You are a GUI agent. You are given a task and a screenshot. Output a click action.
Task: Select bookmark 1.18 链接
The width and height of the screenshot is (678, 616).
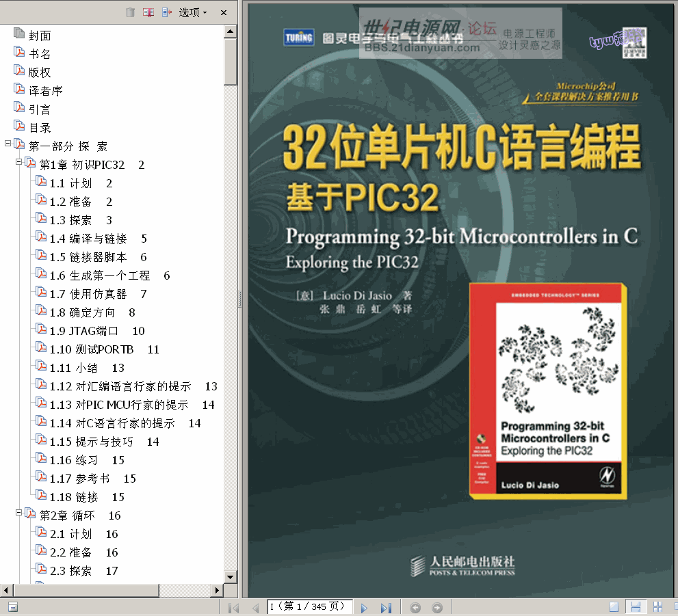tap(87, 497)
